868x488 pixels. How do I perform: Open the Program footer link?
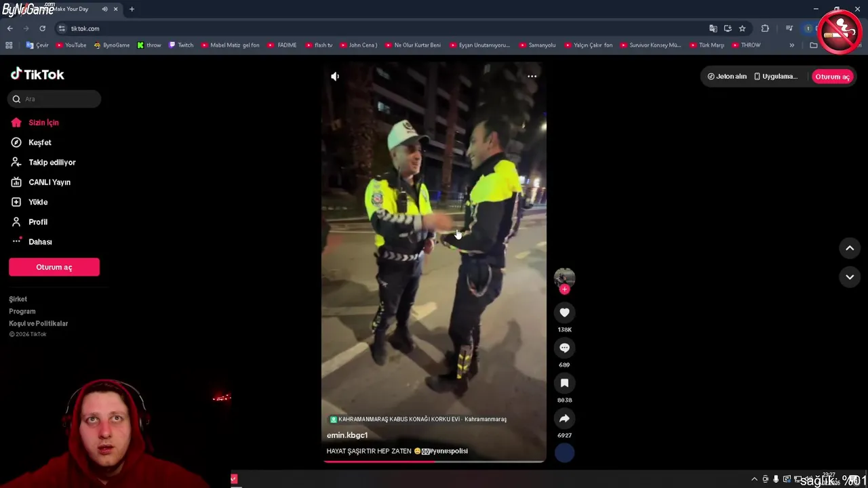click(x=22, y=311)
